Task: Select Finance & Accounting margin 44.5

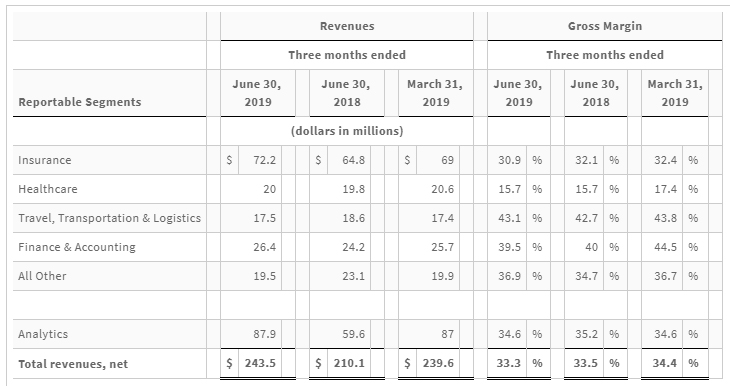Action: tap(665, 247)
